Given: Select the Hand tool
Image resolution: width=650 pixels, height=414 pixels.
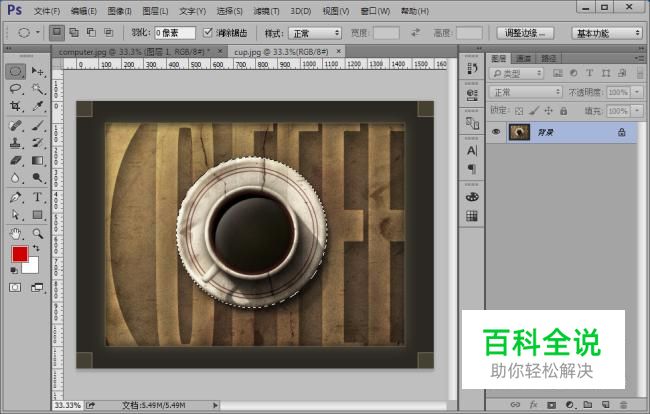Looking at the screenshot, I should [16, 233].
